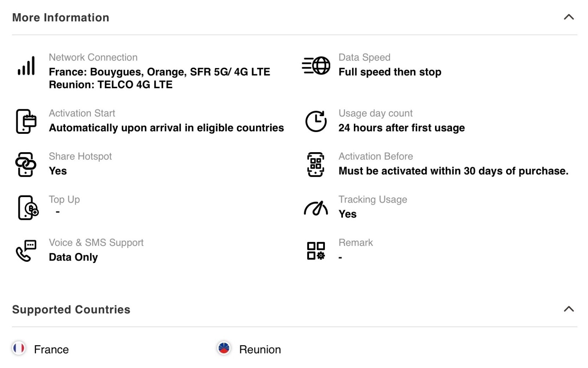Click the Activation Start phone calendar icon
Screen dimensions: 588x368
(26, 121)
